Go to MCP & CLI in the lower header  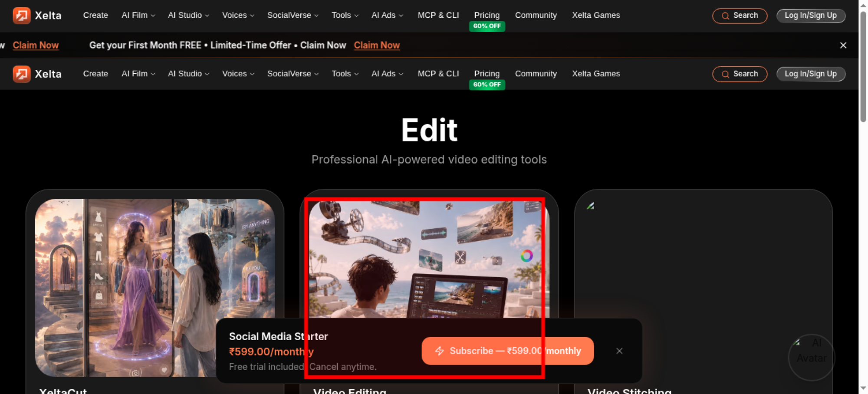point(438,74)
